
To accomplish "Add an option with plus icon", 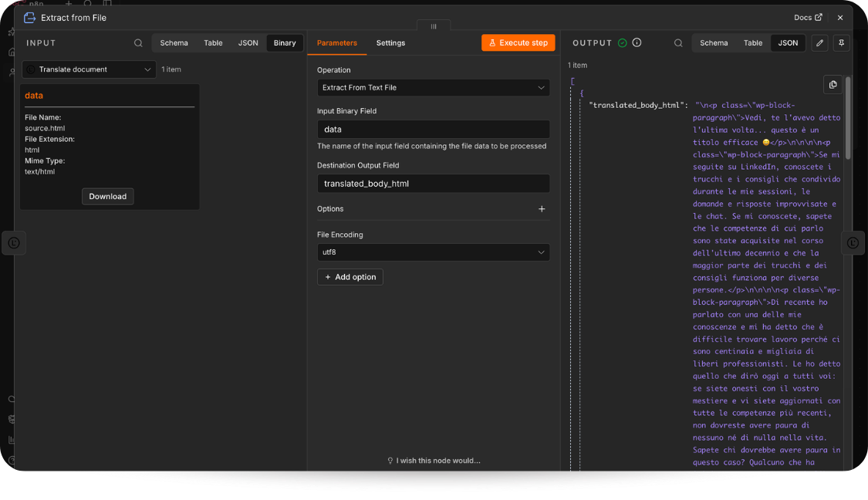I will click(542, 209).
